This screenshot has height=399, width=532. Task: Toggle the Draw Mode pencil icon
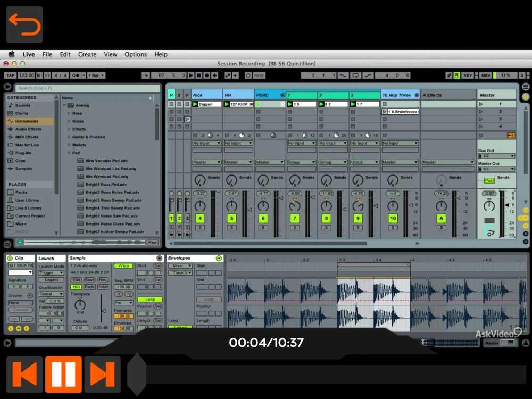pos(448,76)
